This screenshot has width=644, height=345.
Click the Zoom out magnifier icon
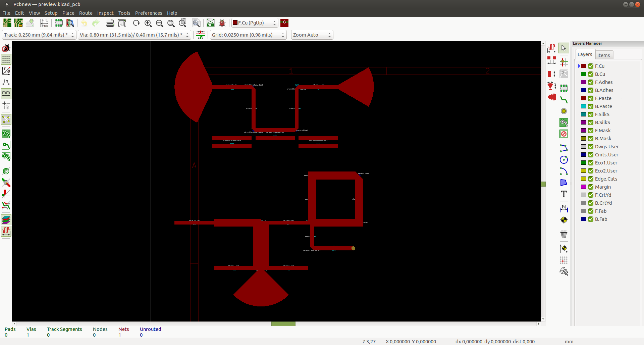[x=160, y=23]
